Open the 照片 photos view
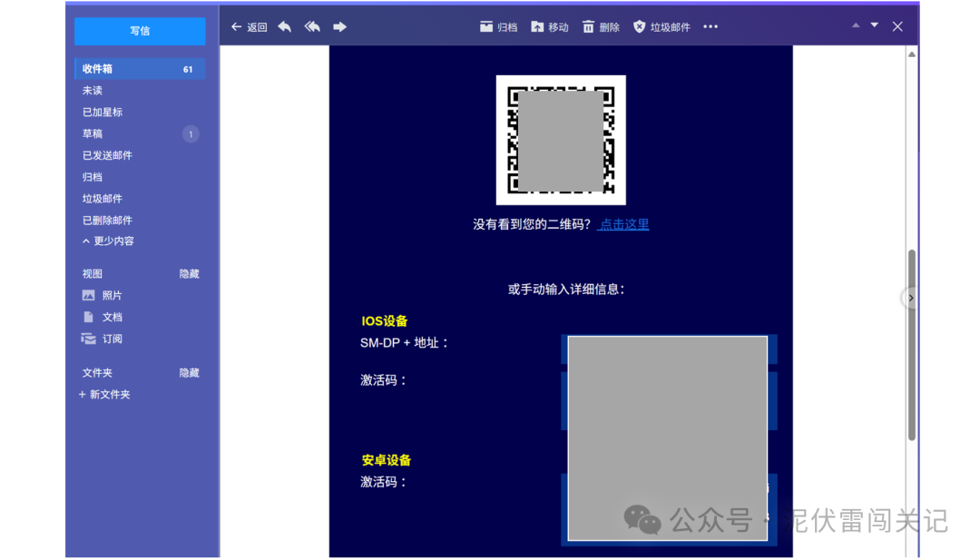 tap(103, 296)
